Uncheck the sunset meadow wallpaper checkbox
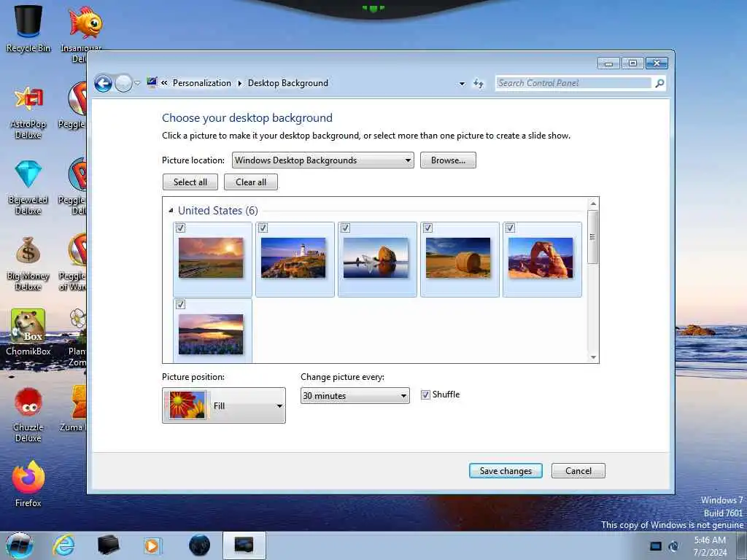 [x=181, y=228]
